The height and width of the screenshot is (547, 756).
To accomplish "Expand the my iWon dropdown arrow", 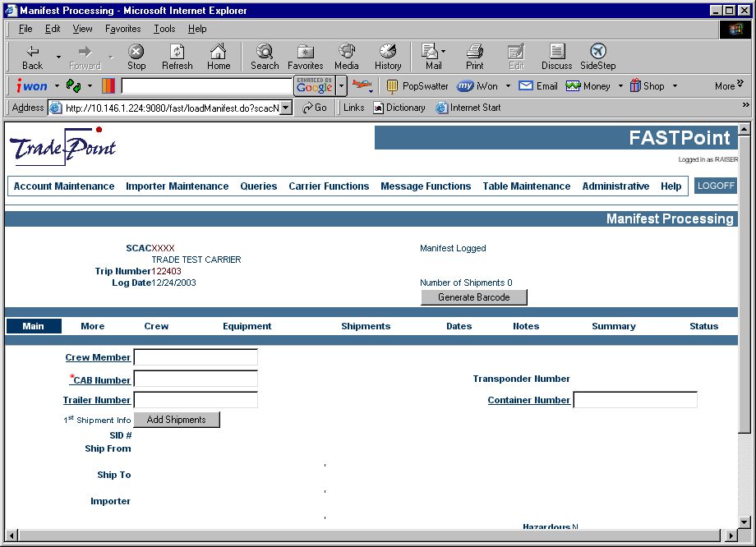I will [508, 86].
